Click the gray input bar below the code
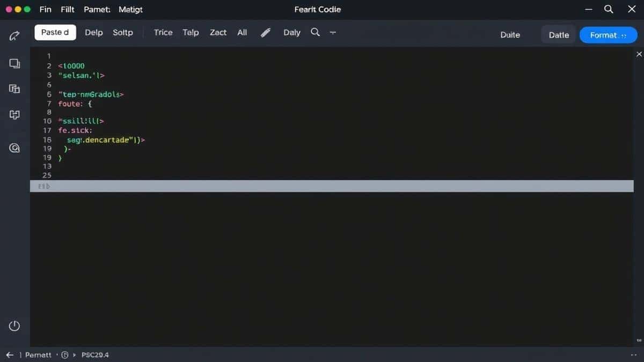This screenshot has height=362, width=644. tap(331, 186)
